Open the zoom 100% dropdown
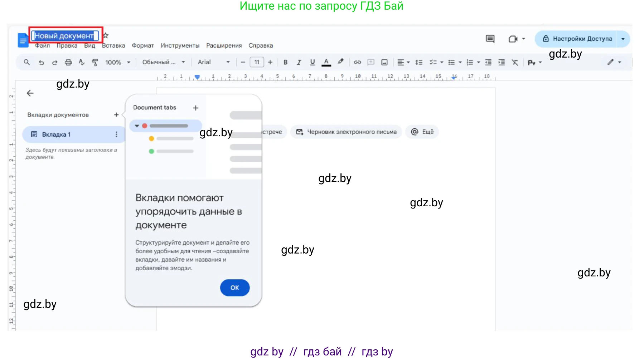Image resolution: width=644 pixels, height=359 pixels. 117,62
